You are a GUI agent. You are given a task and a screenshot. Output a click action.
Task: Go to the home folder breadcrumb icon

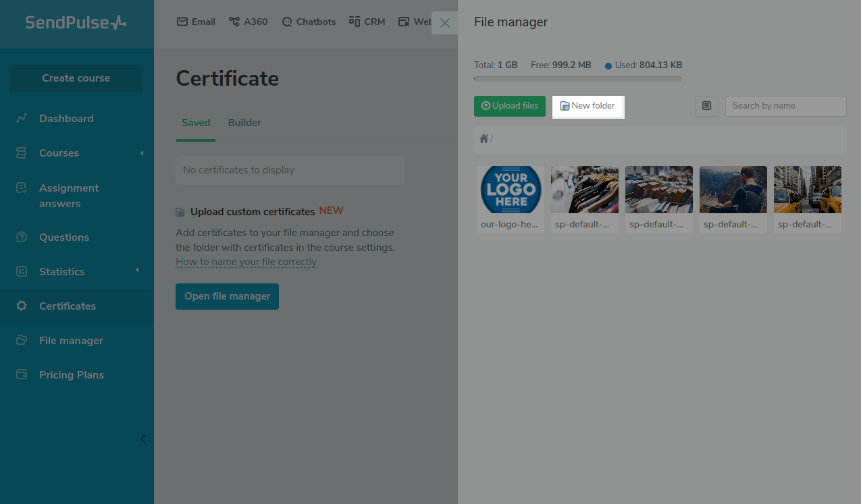coord(484,138)
